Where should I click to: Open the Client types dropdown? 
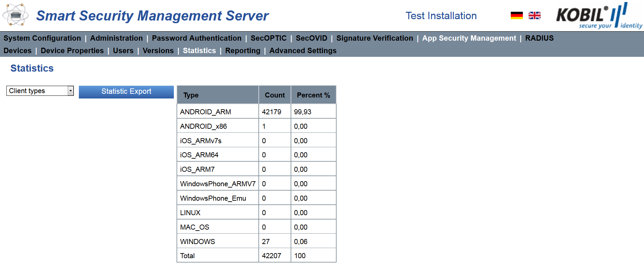(x=40, y=91)
